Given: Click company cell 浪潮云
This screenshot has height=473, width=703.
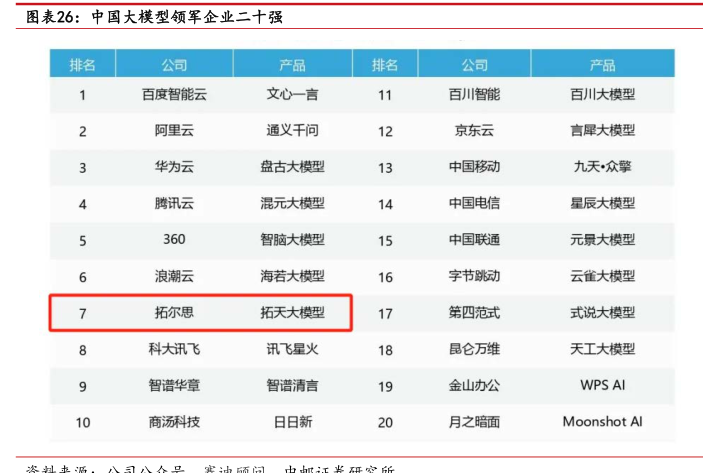Looking at the screenshot, I should (x=174, y=276).
